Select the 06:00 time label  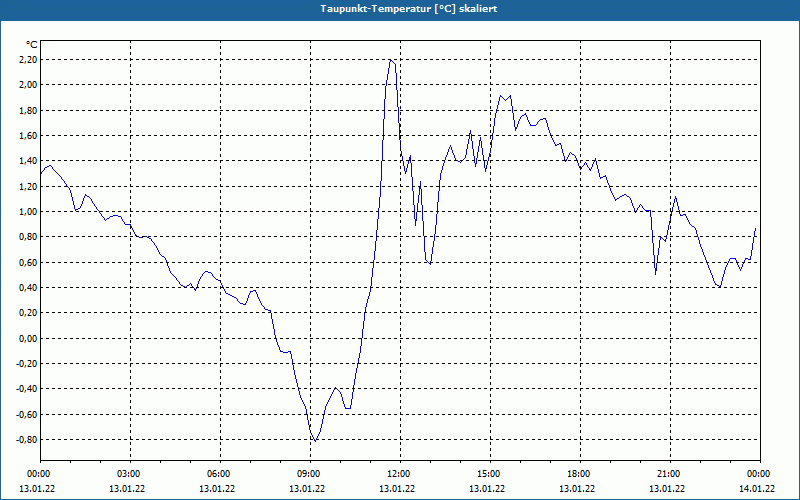pyautogui.click(x=220, y=474)
